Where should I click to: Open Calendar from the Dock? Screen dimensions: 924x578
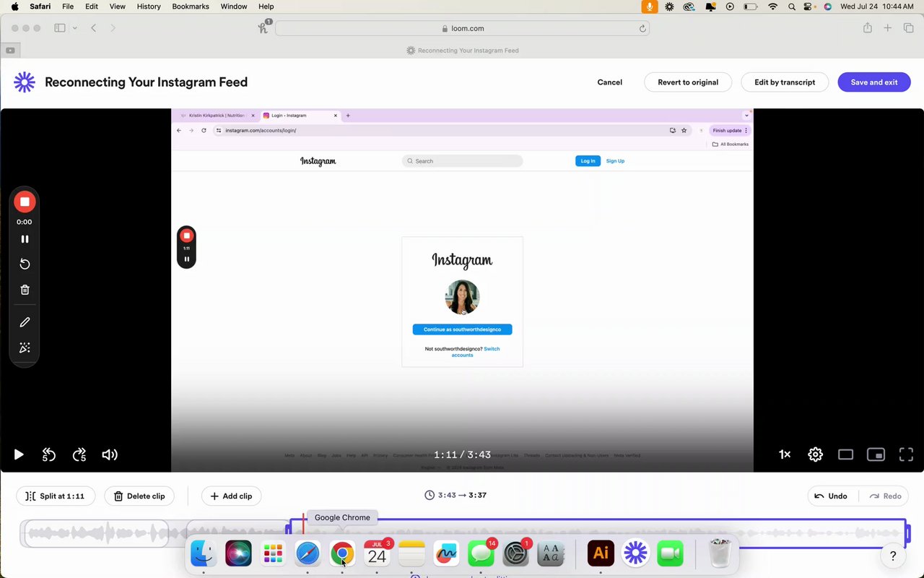click(377, 554)
